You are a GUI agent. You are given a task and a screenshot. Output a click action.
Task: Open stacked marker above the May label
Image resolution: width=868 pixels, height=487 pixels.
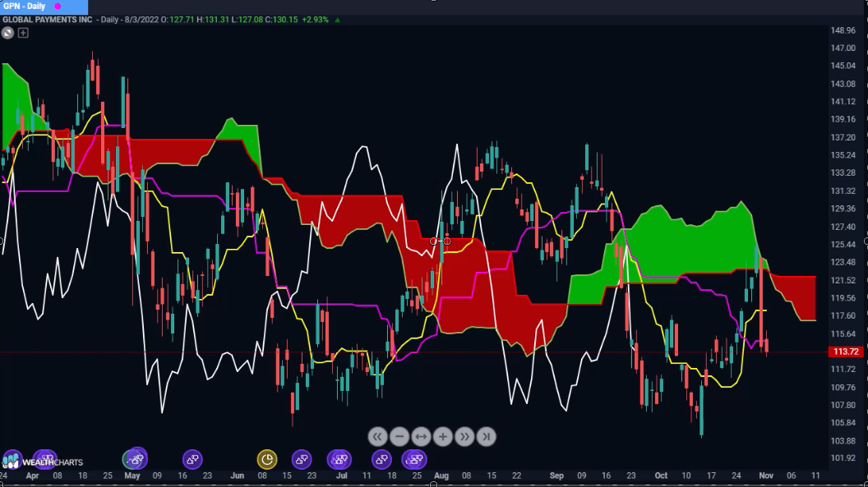135,458
